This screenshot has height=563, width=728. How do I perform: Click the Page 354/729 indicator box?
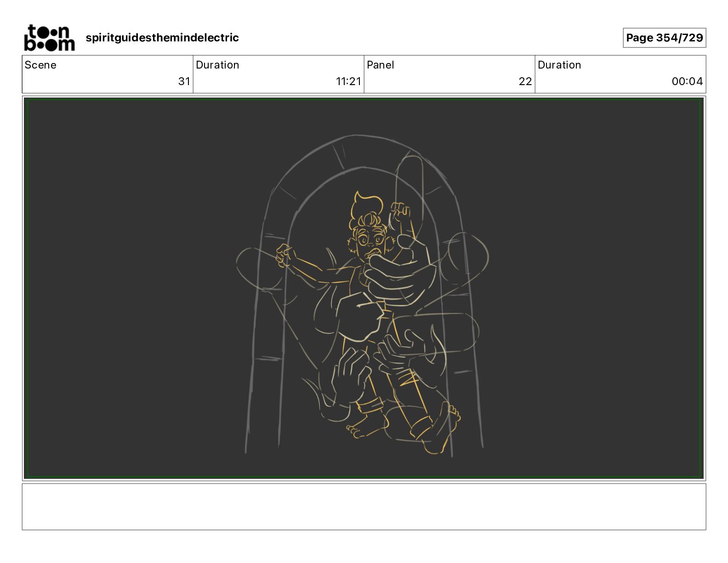[x=664, y=38]
